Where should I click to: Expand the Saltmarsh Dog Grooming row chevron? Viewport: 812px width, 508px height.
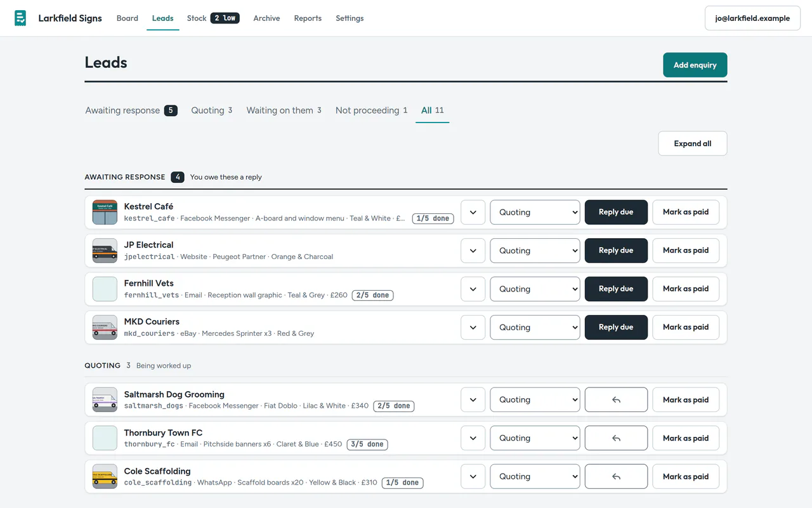[473, 400]
